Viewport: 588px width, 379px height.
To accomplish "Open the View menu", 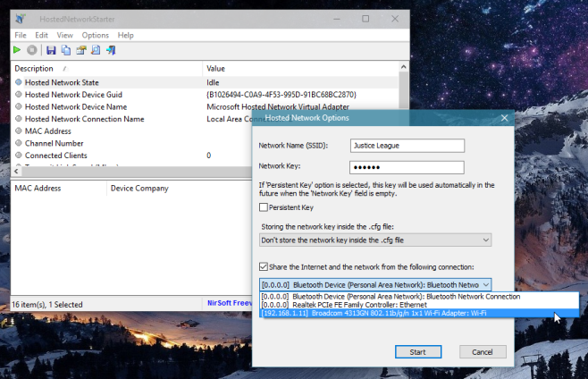I will click(65, 35).
